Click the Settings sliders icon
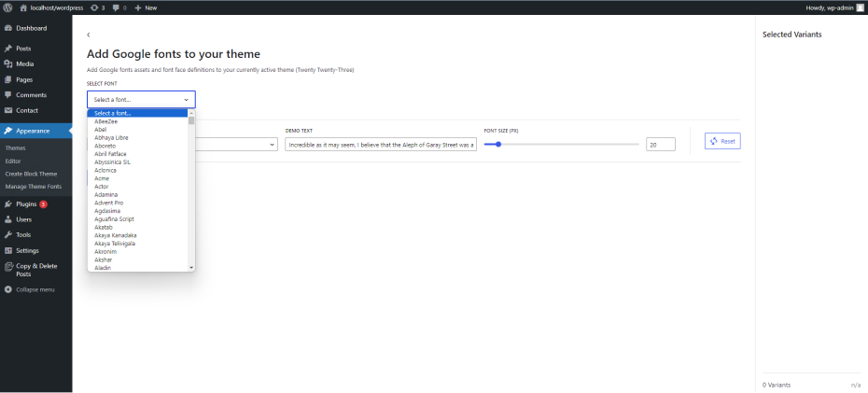This screenshot has width=868, height=393. pos(7,251)
